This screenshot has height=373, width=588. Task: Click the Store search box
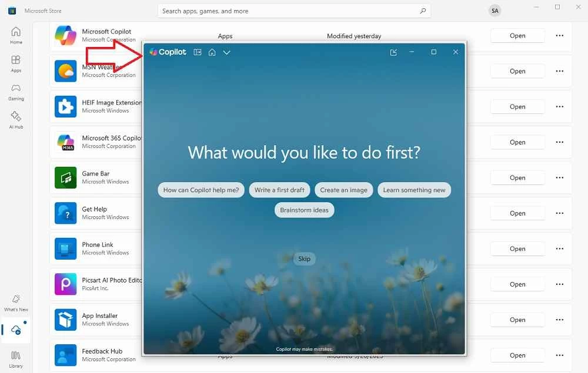pos(294,11)
